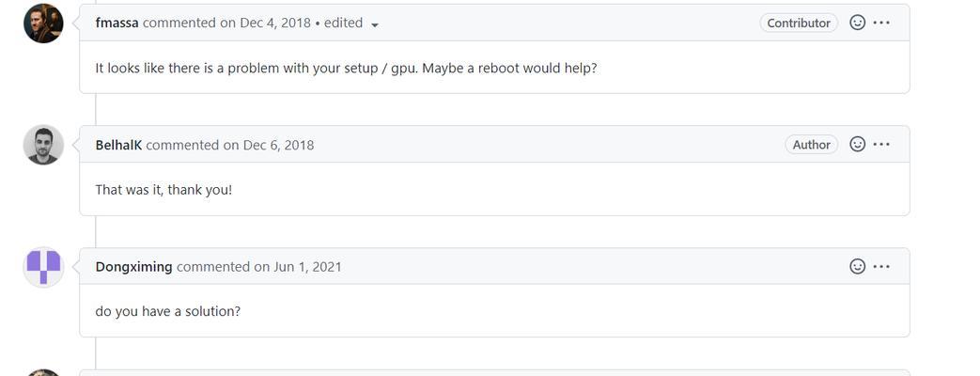Click the Author badge
The width and height of the screenshot is (980, 376).
click(811, 145)
